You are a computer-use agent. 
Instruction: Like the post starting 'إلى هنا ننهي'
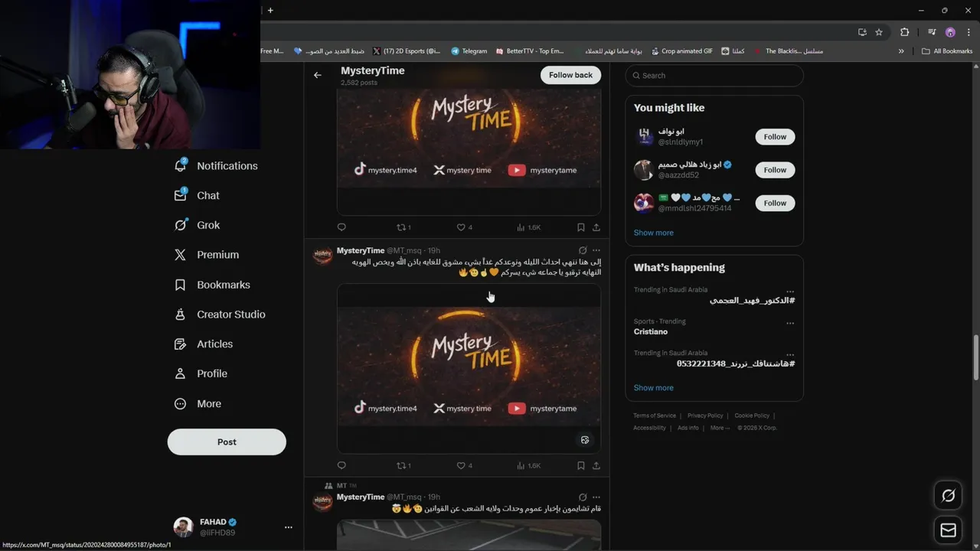(464, 465)
